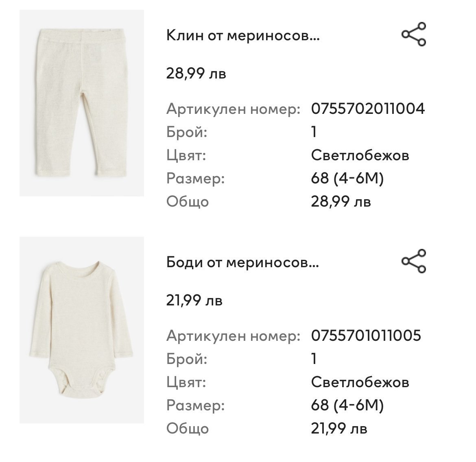The width and height of the screenshot is (476, 462).
Task: Click the leggings color value Светлобежов
Action: point(360,155)
